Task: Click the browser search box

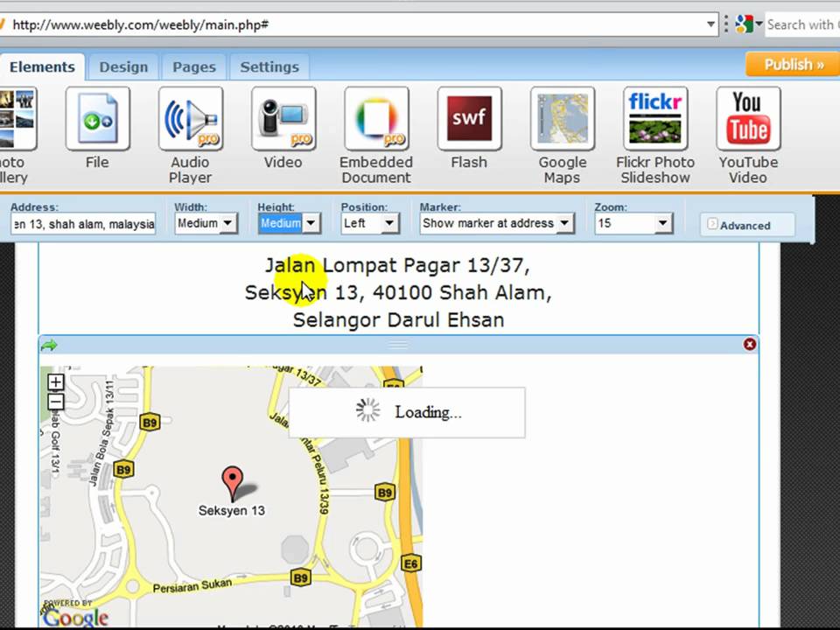Action: pyautogui.click(x=802, y=24)
